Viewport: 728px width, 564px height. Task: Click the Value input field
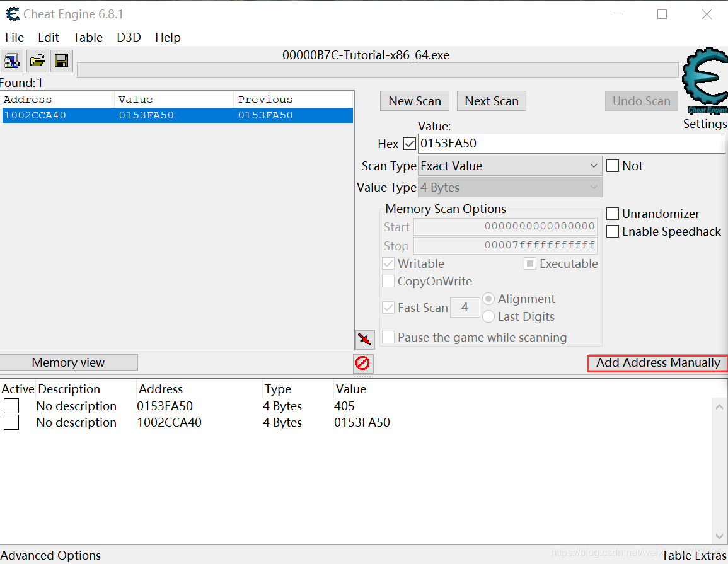click(x=571, y=144)
